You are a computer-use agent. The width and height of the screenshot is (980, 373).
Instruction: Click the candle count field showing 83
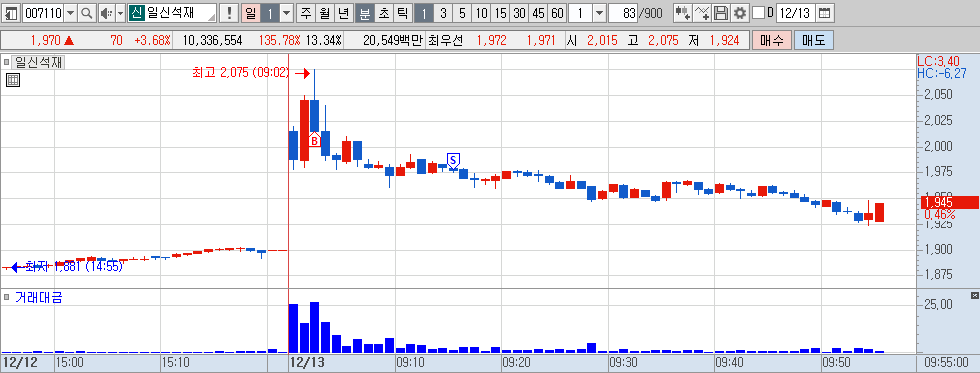[x=622, y=12]
